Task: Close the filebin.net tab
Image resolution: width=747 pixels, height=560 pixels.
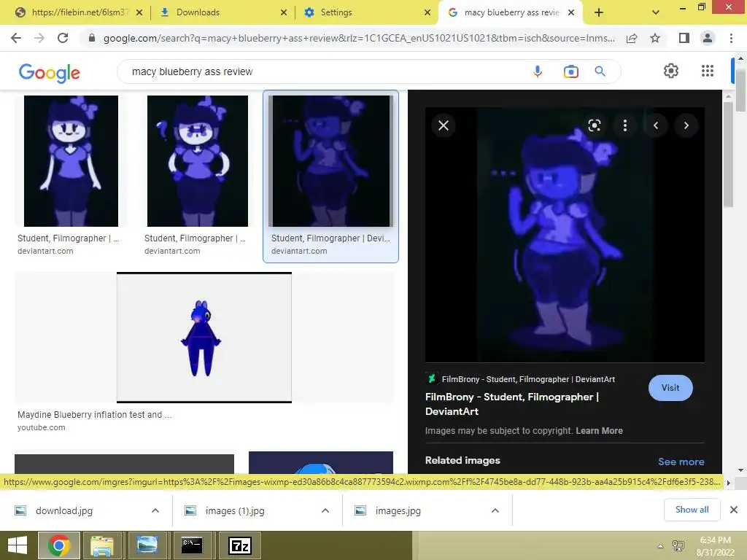Action: 139,12
